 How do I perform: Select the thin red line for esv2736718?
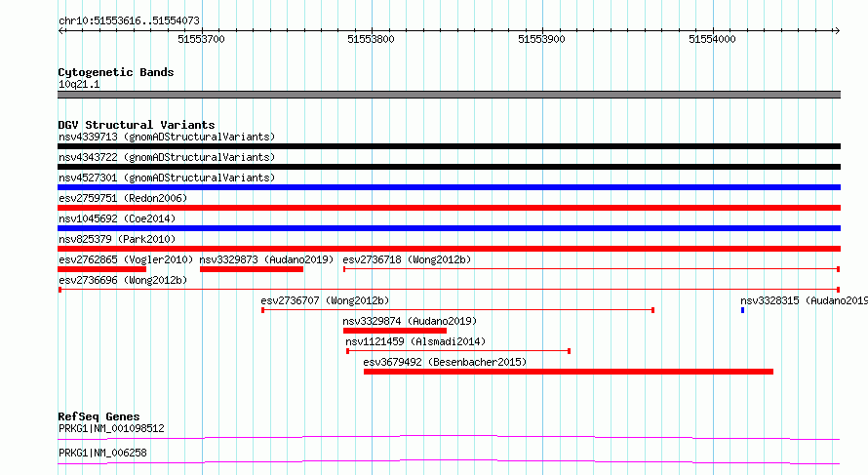592,269
